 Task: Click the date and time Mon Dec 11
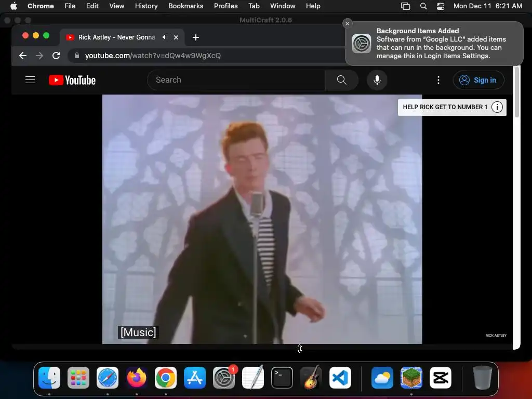[x=487, y=6]
